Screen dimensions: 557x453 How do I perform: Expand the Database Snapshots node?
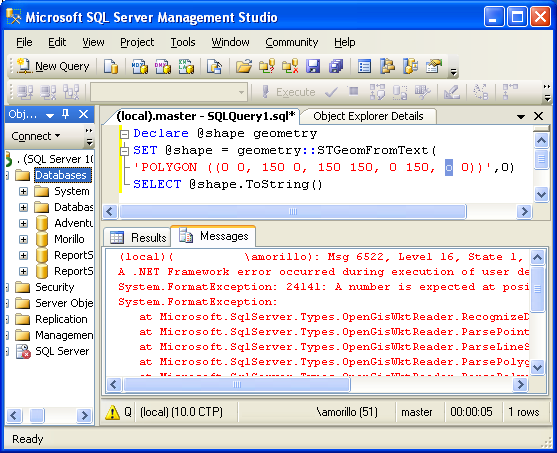[x=23, y=207]
